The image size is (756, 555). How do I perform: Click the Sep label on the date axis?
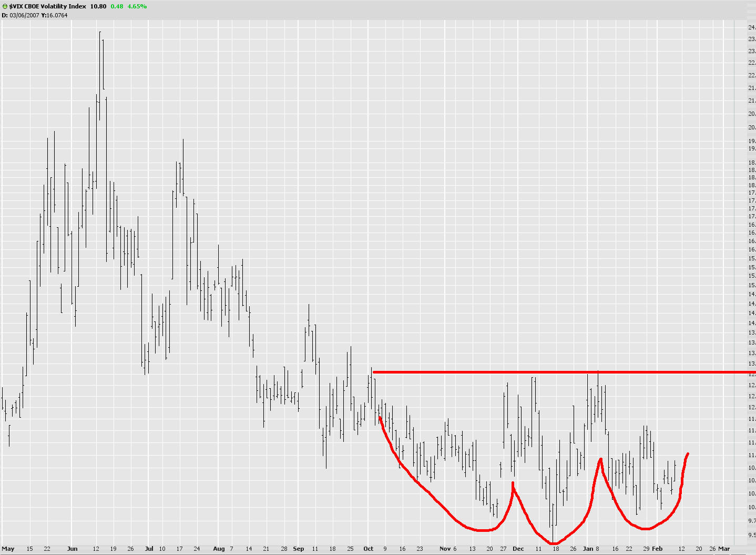pos(299,549)
